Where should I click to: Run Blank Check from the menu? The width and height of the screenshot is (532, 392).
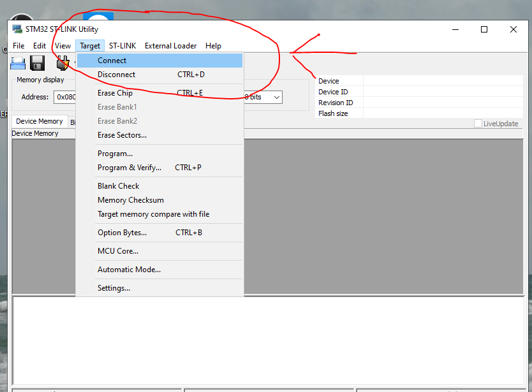[118, 186]
